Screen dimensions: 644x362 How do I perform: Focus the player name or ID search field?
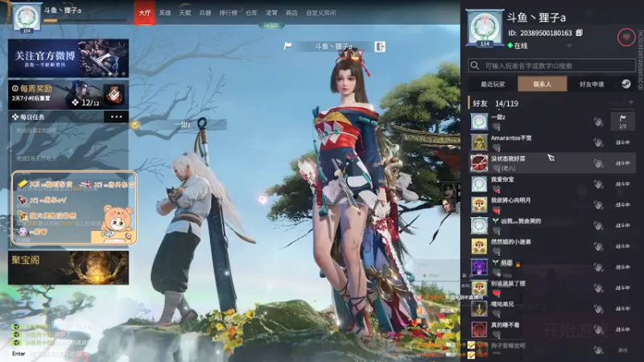[551, 66]
